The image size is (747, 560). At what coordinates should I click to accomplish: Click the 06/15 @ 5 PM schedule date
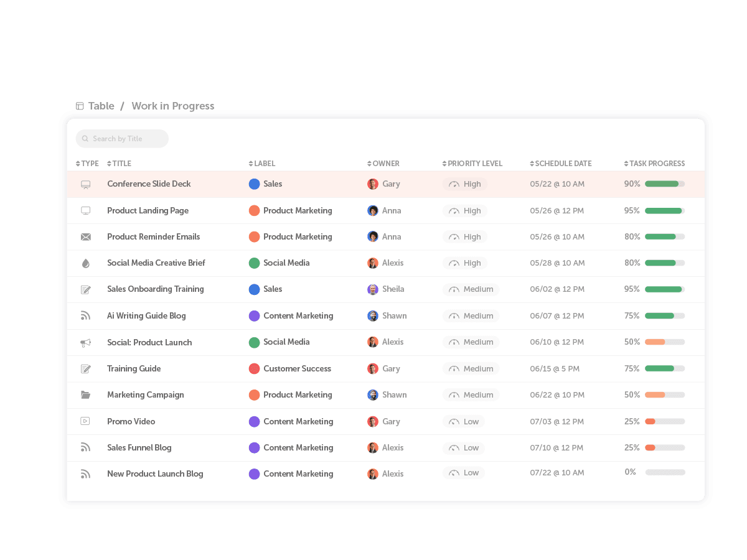click(x=555, y=369)
